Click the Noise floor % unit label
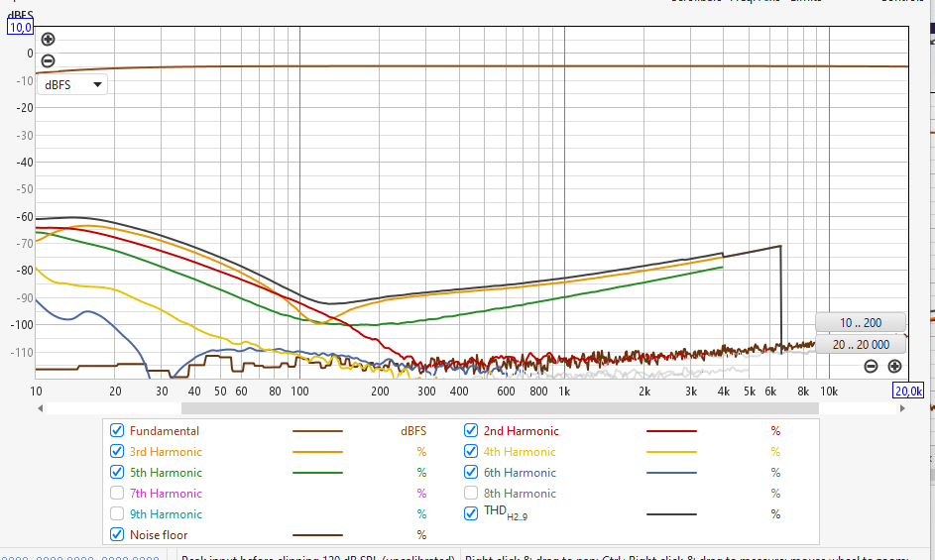Image resolution: width=935 pixels, height=560 pixels. coord(421,535)
